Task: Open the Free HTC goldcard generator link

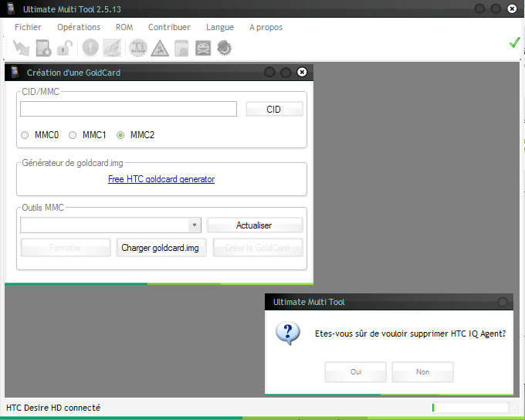Action: click(161, 179)
